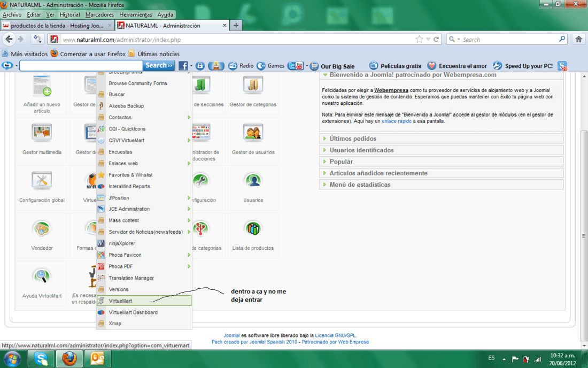Image resolution: width=588 pixels, height=368 pixels.
Task: Open a new browser tab
Action: point(236,26)
